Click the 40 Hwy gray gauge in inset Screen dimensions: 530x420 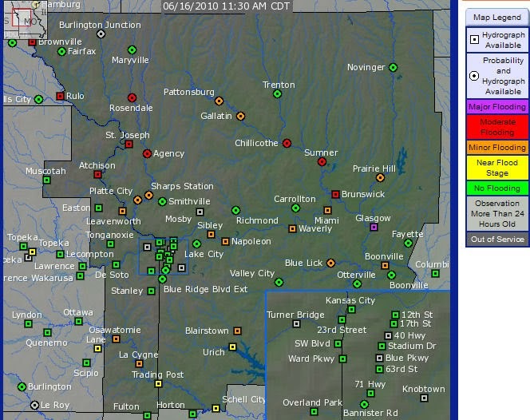(388, 335)
